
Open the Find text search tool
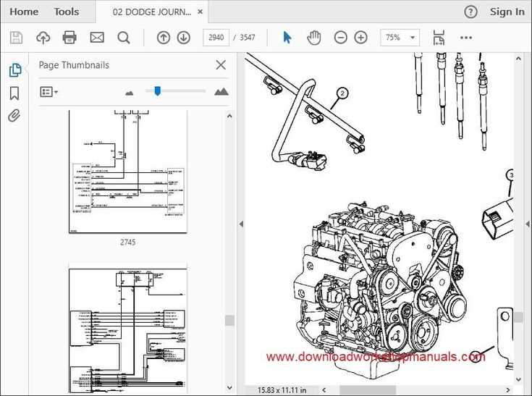pyautogui.click(x=124, y=38)
